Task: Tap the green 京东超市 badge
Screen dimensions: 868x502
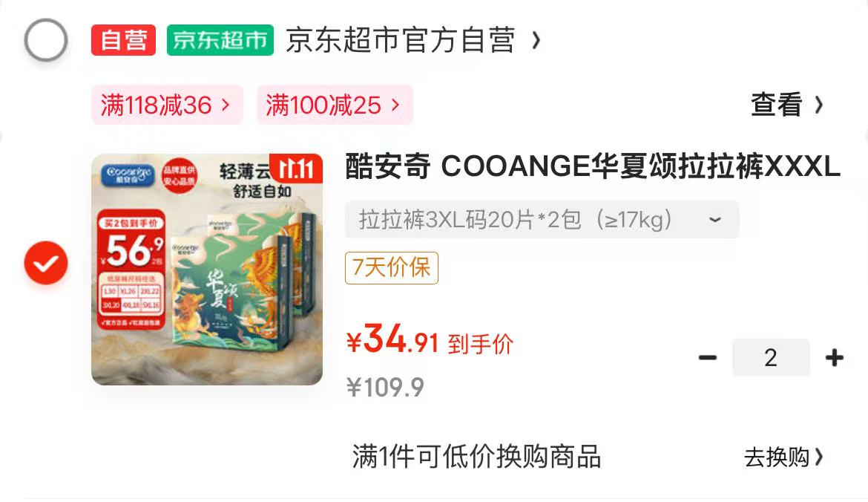Action: (220, 40)
